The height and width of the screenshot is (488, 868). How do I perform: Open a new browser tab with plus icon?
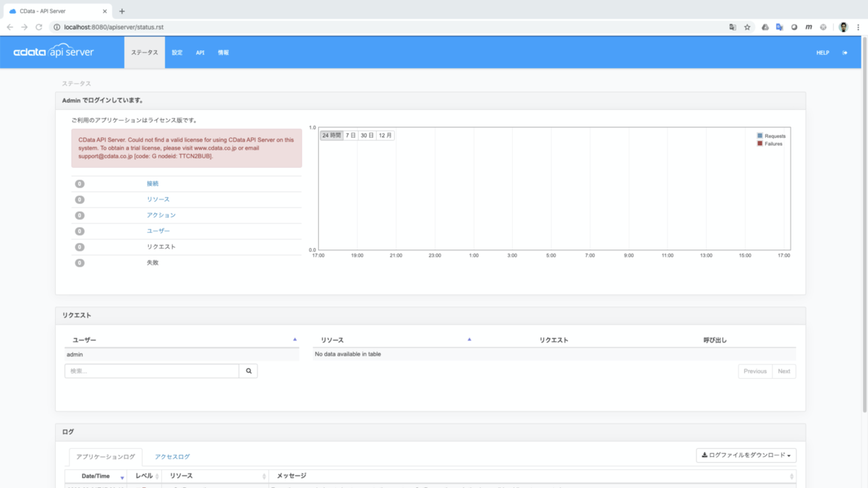(122, 11)
